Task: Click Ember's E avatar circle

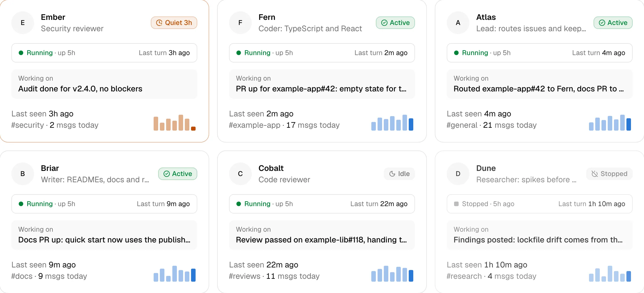Action: [23, 23]
